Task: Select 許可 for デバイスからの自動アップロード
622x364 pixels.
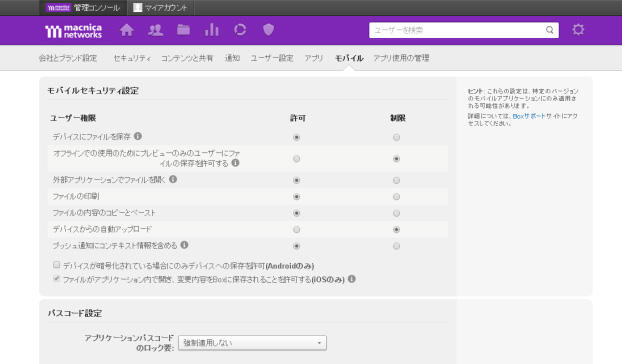Action: pos(296,230)
